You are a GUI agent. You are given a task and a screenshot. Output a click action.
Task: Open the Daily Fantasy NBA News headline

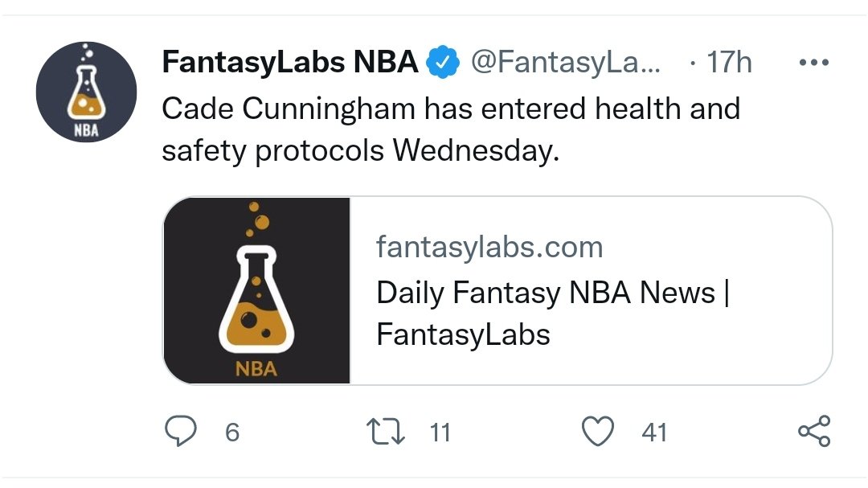(x=552, y=293)
